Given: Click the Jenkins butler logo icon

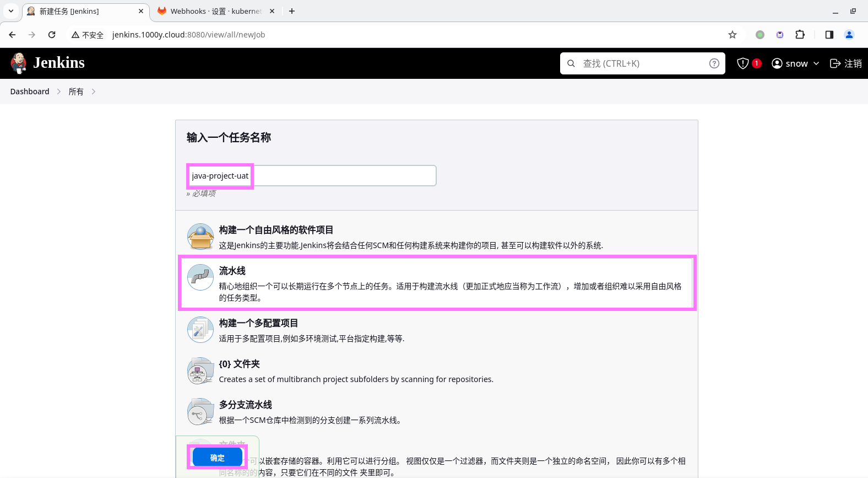Looking at the screenshot, I should [19, 63].
